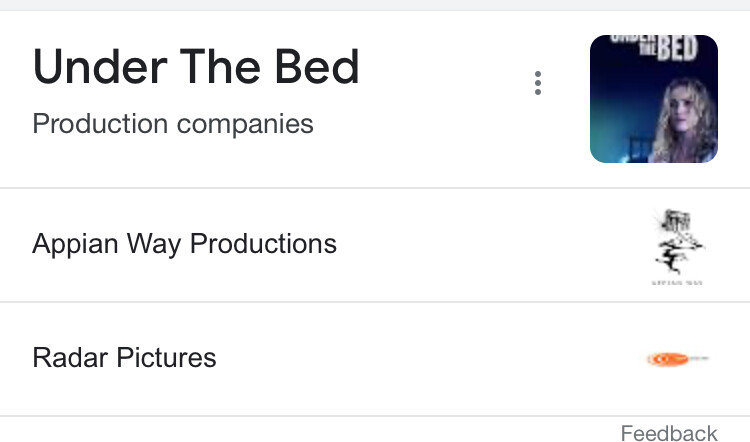
Task: Open the three-dot more options menu
Action: [x=538, y=83]
